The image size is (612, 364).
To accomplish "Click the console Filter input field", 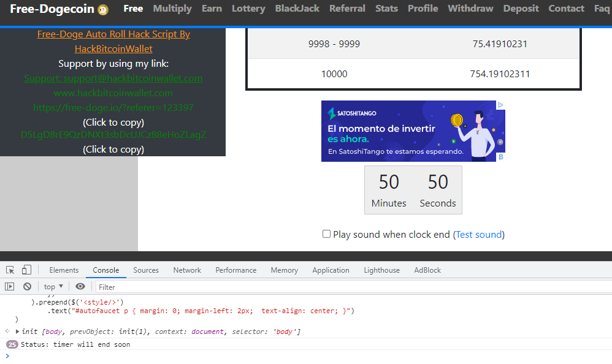I will pos(353,287).
